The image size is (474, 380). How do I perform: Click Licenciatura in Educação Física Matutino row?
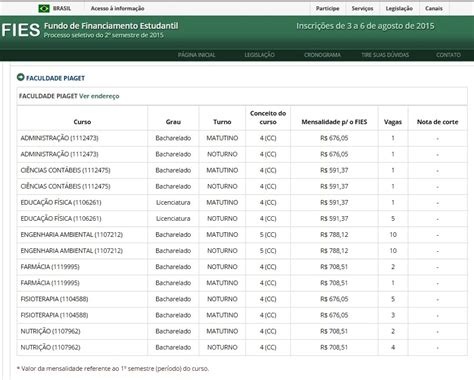pyautogui.click(x=173, y=202)
